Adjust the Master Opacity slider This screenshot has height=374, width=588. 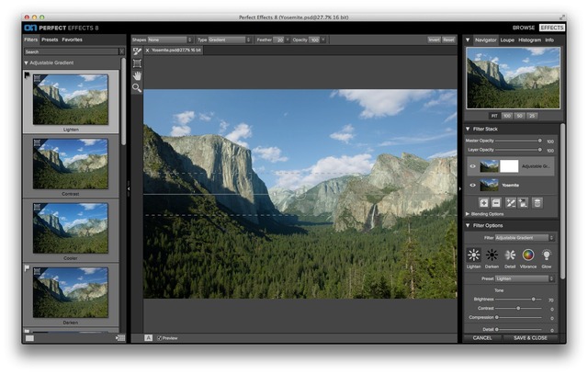click(x=539, y=141)
